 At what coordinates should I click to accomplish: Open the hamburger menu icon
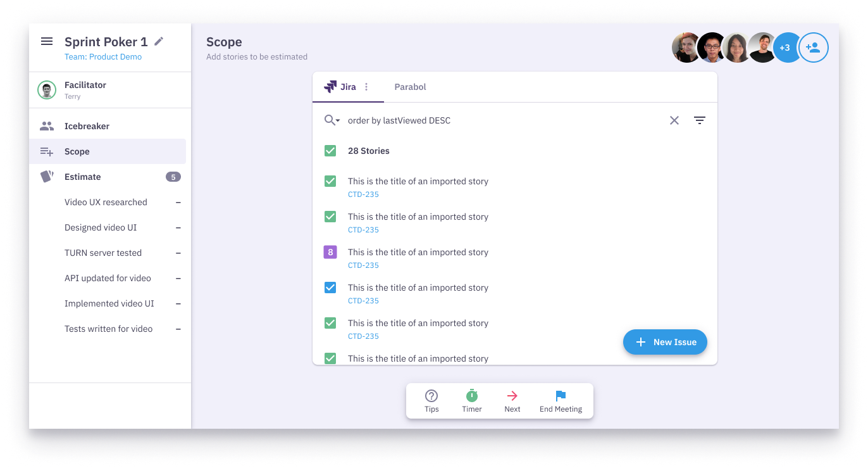pyautogui.click(x=47, y=41)
